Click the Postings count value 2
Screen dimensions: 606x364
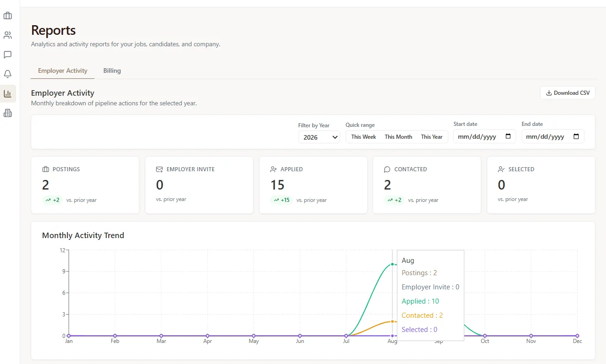pyautogui.click(x=45, y=185)
